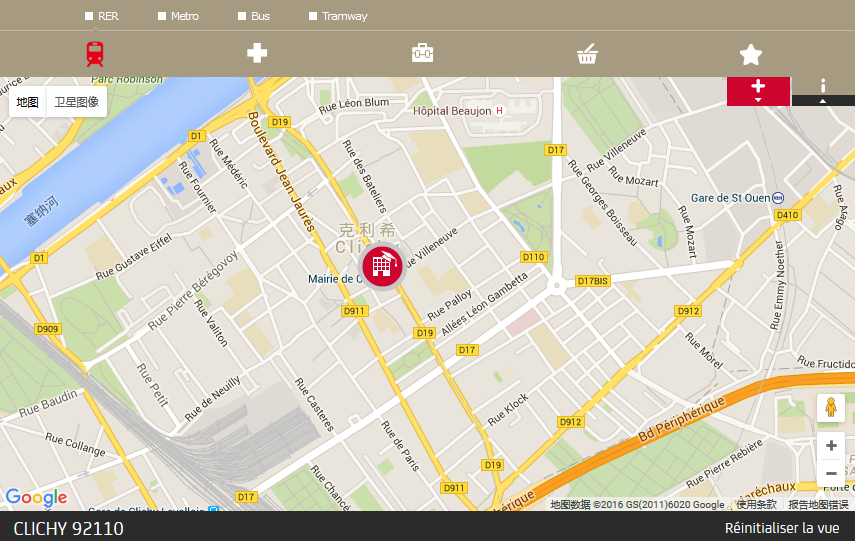The height and width of the screenshot is (541, 857).
Task: Click the Google logo
Action: (37, 497)
